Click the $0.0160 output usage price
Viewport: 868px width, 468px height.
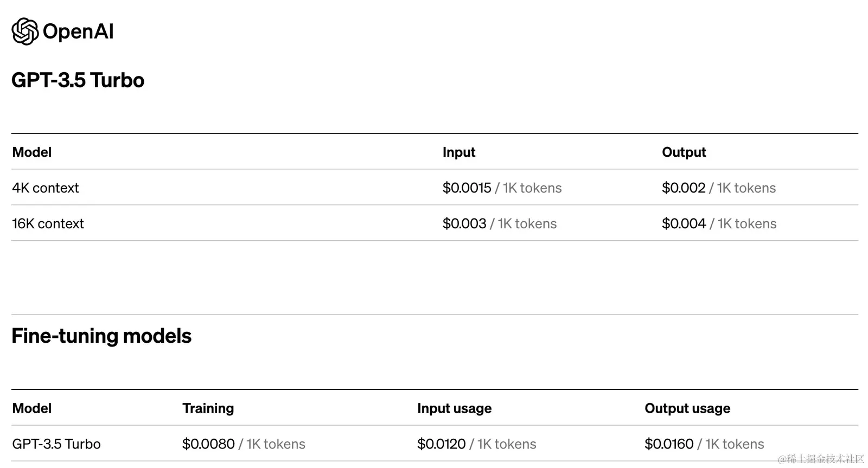pyautogui.click(x=669, y=444)
